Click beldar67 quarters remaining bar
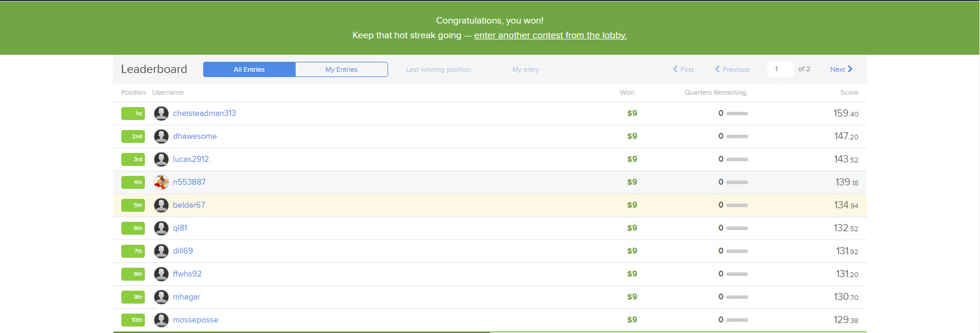The height and width of the screenshot is (333, 980). [737, 205]
